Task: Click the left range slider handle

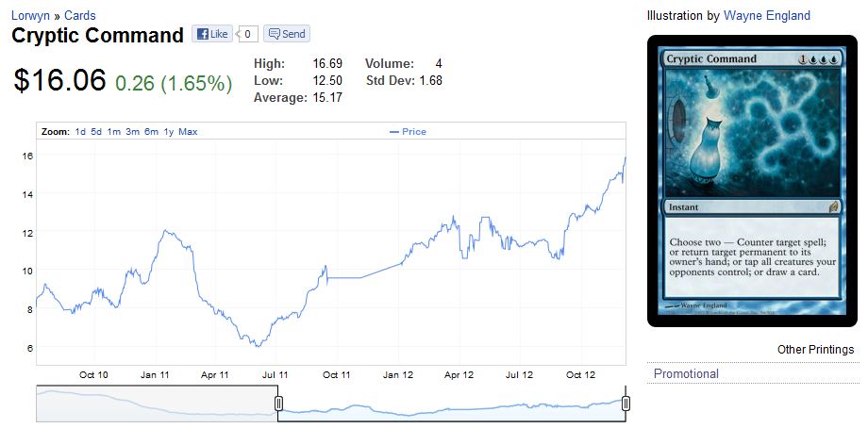Action: 278,404
